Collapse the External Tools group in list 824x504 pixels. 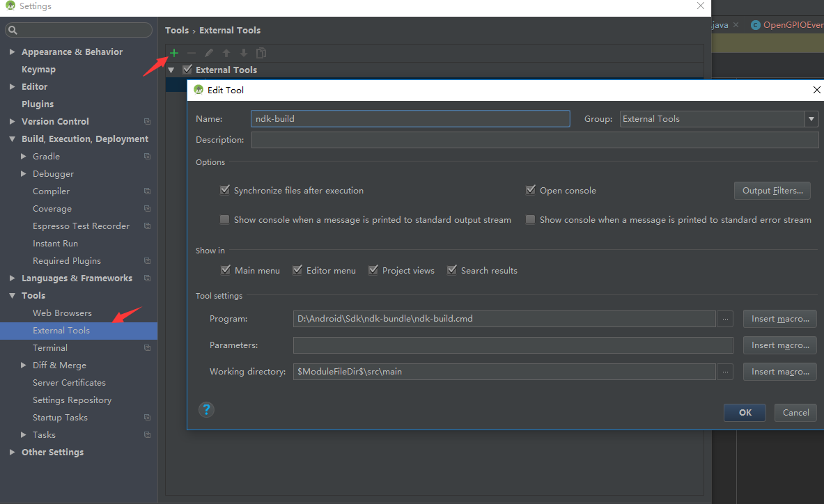[171, 70]
